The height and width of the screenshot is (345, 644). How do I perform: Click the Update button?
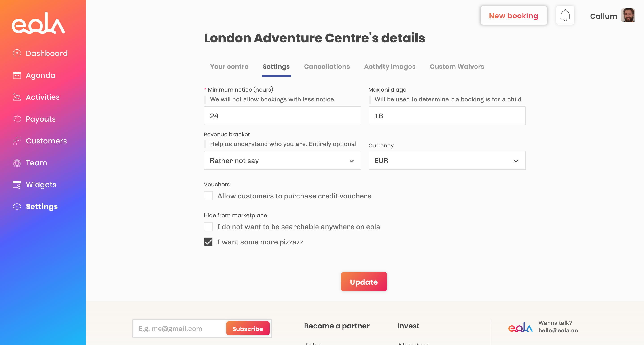(x=364, y=282)
